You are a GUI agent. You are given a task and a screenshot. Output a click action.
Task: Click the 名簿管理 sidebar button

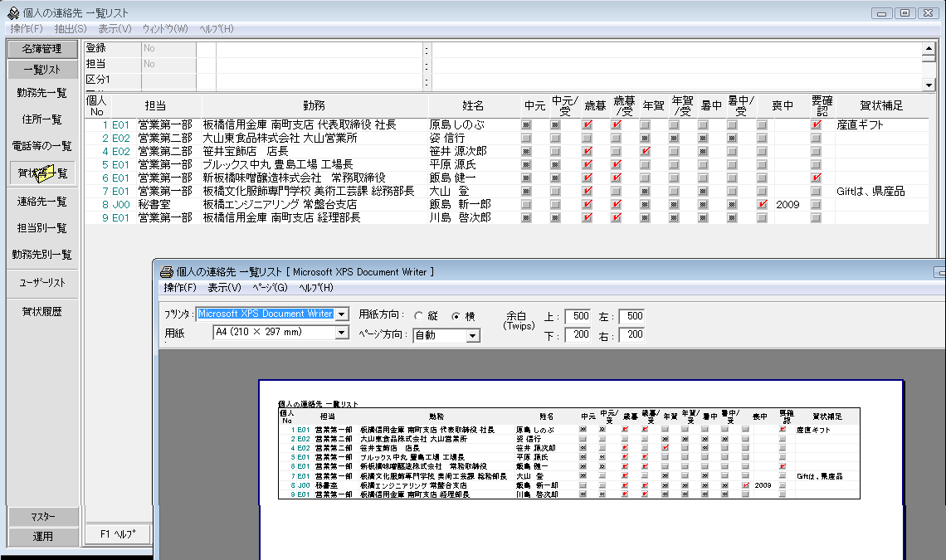pyautogui.click(x=42, y=49)
